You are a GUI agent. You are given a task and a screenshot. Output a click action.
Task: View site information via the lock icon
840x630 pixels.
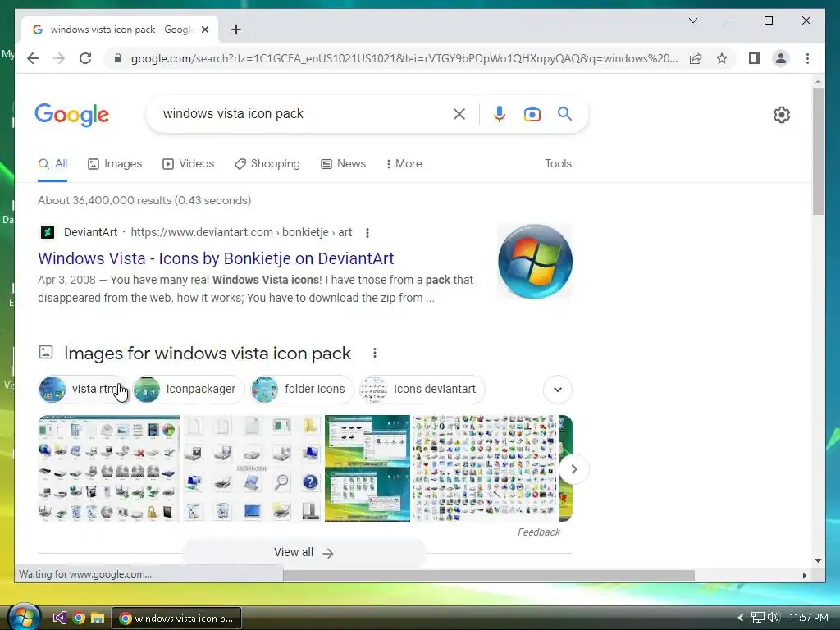pos(118,58)
